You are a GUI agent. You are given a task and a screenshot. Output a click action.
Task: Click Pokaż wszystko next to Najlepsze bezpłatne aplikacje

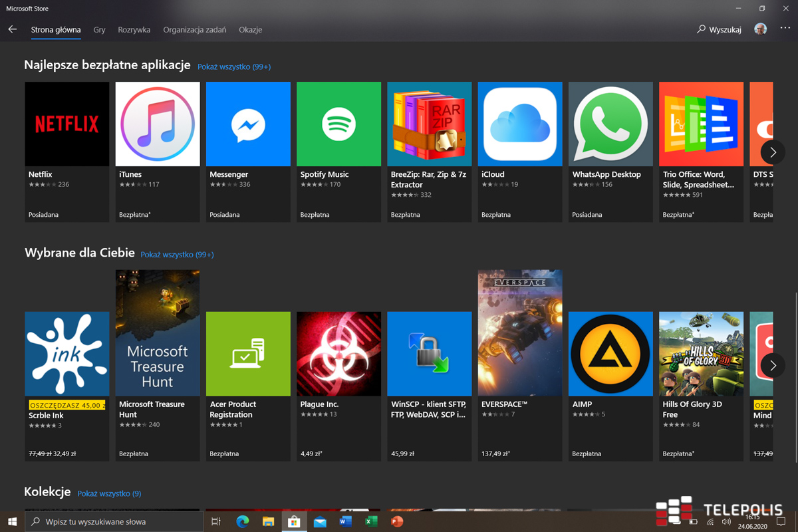coord(234,66)
